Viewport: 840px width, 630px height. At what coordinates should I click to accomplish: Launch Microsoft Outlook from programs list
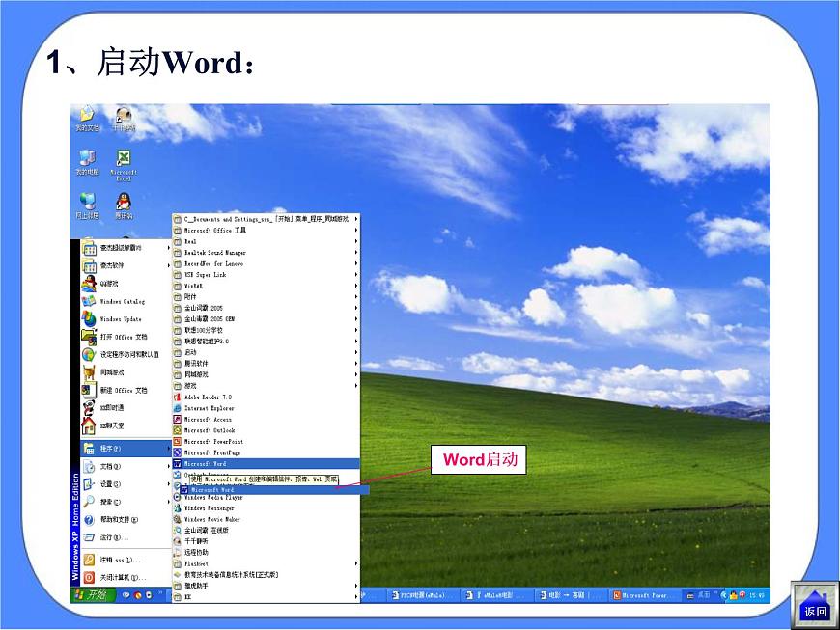pyautogui.click(x=266, y=430)
